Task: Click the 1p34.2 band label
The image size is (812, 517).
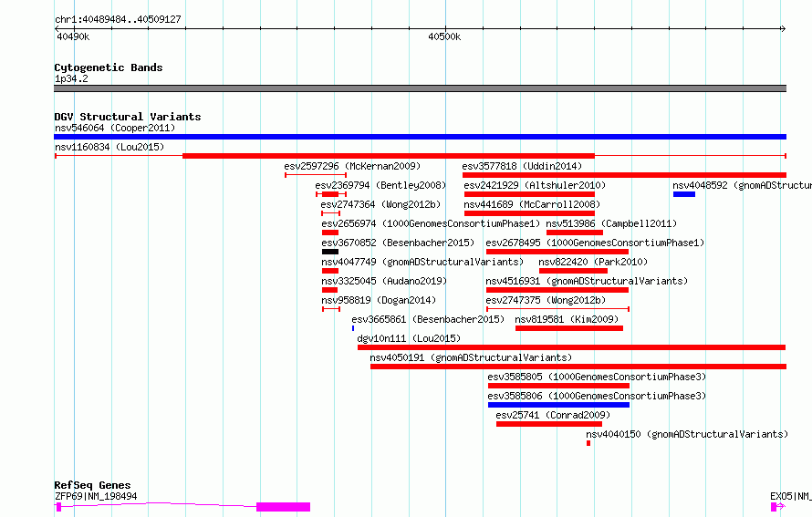Action: point(71,78)
